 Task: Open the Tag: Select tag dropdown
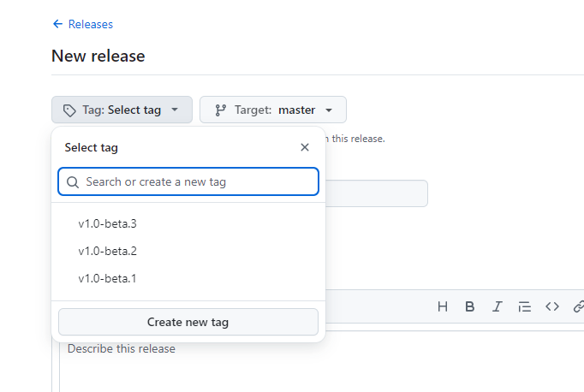(122, 110)
